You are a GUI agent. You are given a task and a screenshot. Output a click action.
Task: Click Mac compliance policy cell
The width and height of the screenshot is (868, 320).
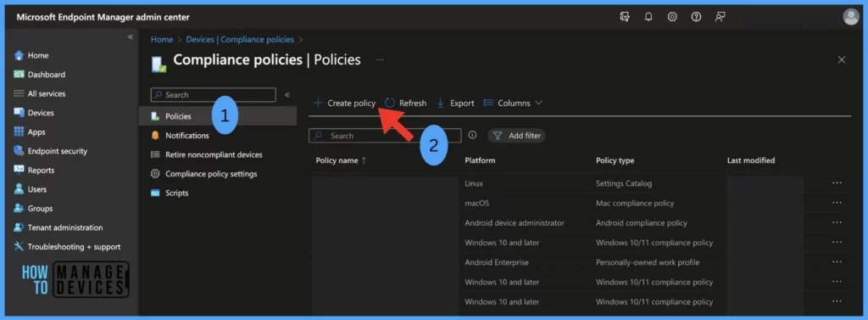pos(635,203)
